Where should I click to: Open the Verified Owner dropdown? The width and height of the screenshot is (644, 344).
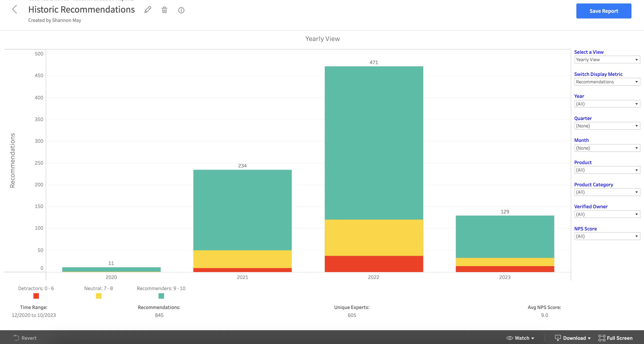coord(607,214)
